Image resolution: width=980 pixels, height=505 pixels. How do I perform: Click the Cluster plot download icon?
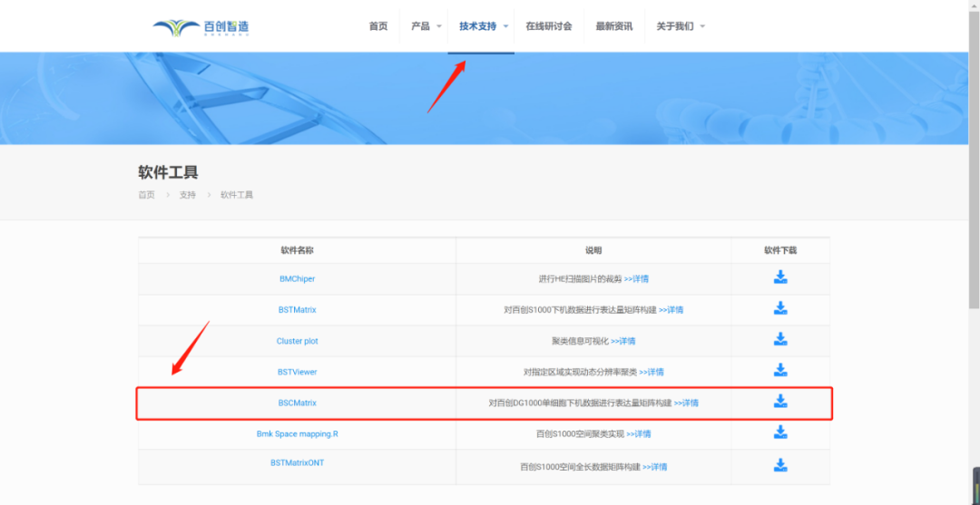pyautogui.click(x=780, y=339)
